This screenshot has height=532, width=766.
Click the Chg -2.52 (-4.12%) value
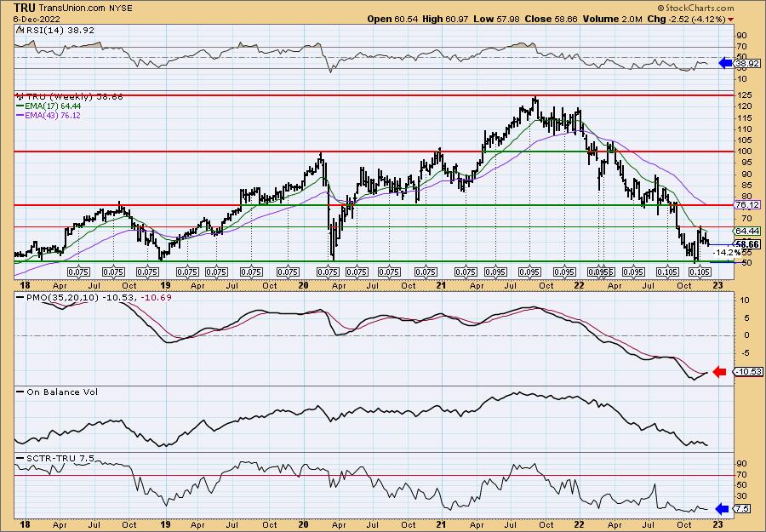[687, 19]
